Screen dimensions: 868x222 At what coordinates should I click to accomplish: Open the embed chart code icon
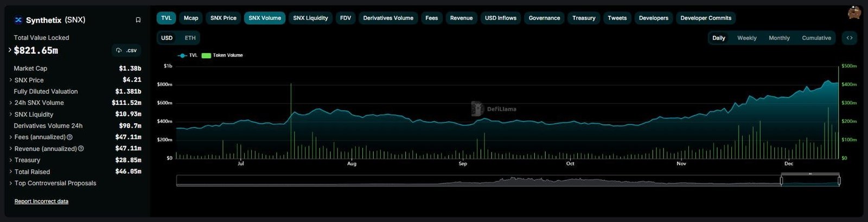[850, 38]
